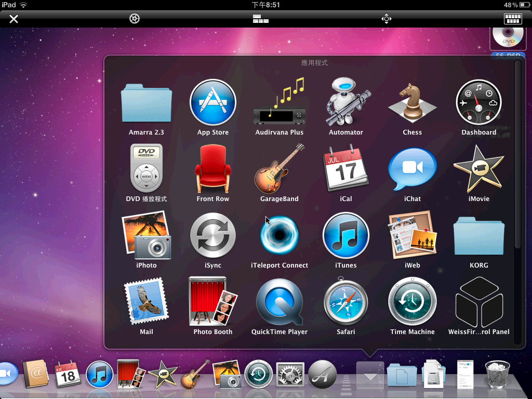This screenshot has height=399, width=532.
Task: Open iCal from the Applications grid
Action: (x=345, y=168)
